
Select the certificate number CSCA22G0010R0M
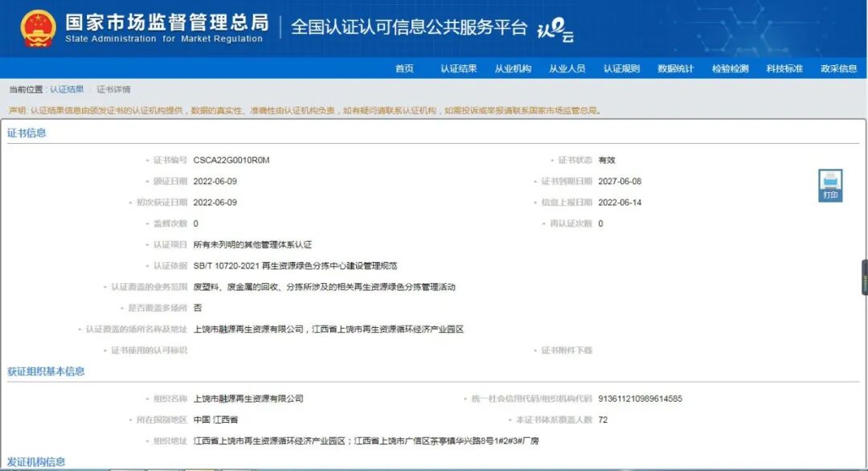230,159
